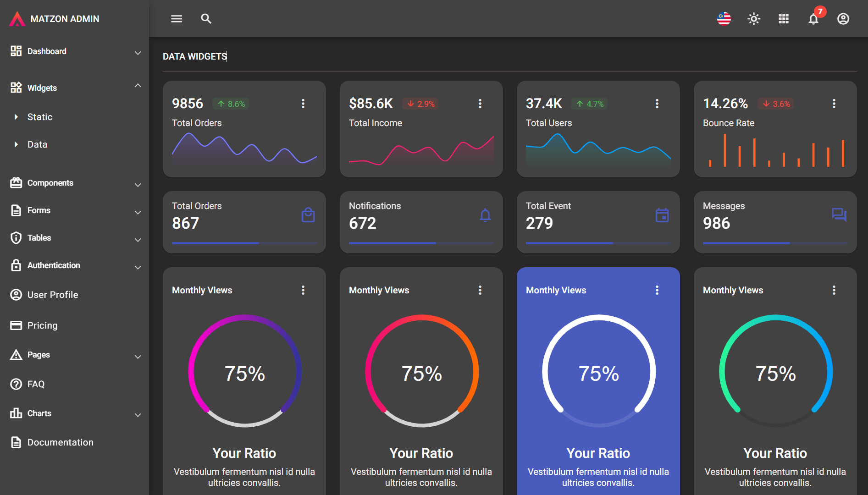Click the Charts bar icon
Screen dimensions: 868x495
tap(16, 413)
